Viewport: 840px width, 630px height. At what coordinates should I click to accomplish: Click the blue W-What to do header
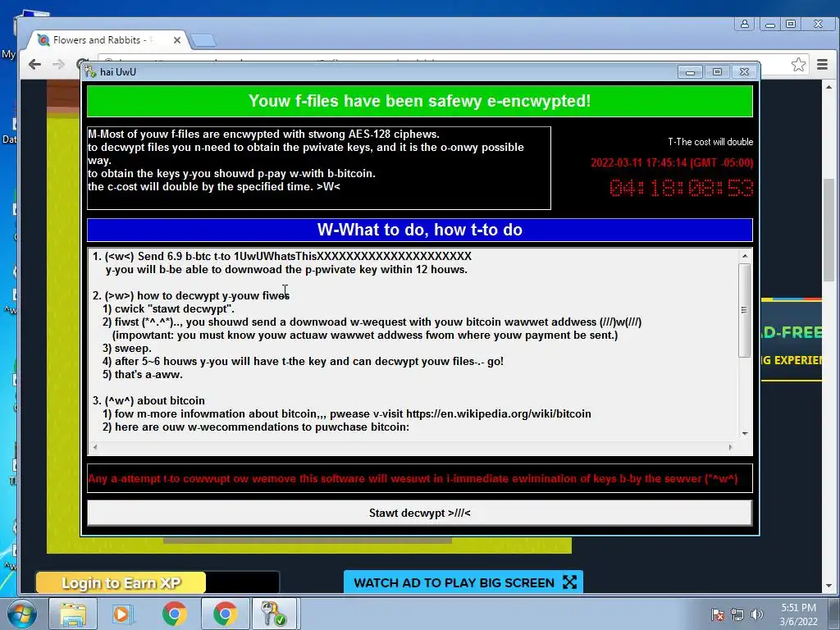click(x=419, y=230)
